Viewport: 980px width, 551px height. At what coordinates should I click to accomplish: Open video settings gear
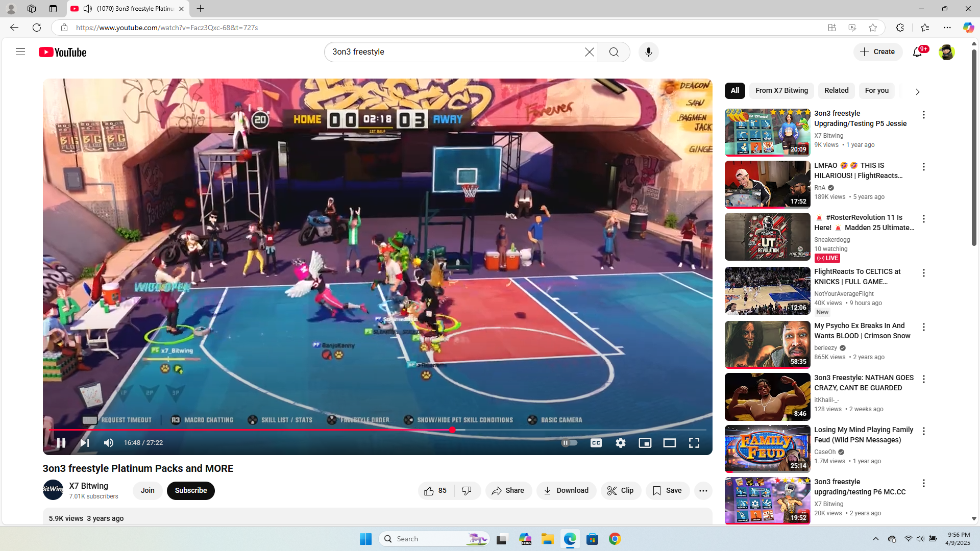pyautogui.click(x=620, y=443)
